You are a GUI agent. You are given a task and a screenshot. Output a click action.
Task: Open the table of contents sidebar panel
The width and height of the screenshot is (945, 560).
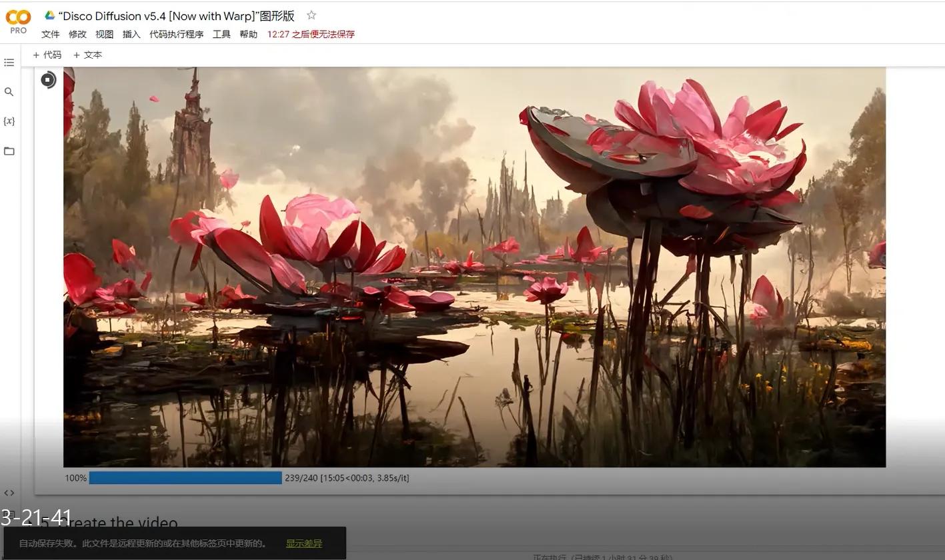[9, 63]
